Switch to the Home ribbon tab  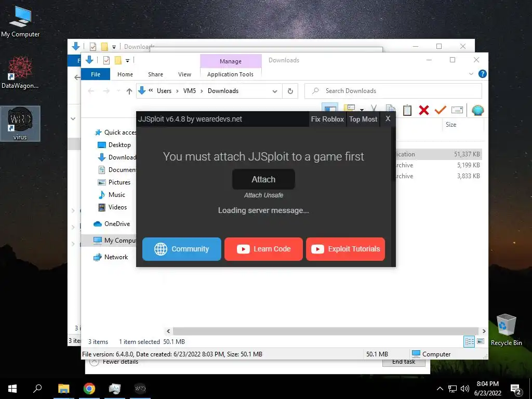(x=125, y=74)
